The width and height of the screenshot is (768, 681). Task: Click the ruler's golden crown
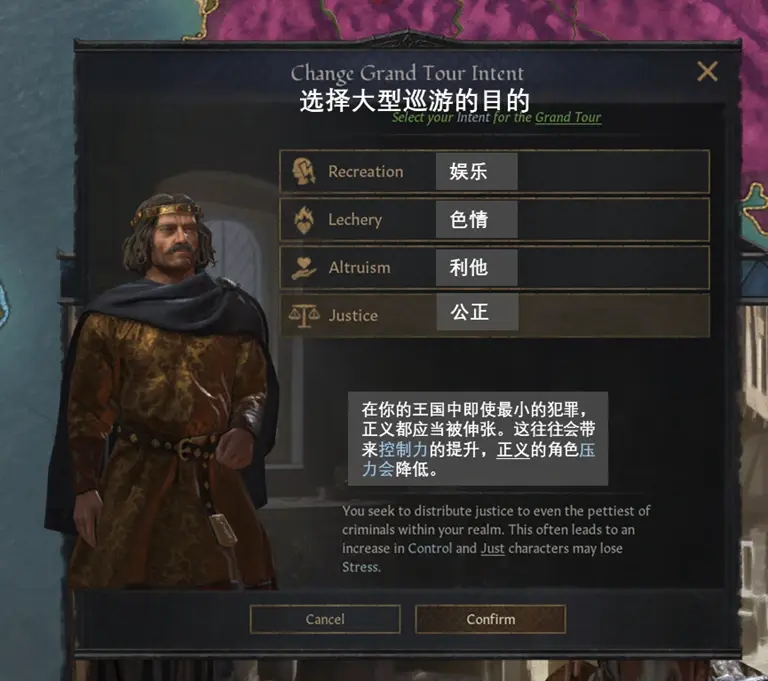[x=166, y=214]
